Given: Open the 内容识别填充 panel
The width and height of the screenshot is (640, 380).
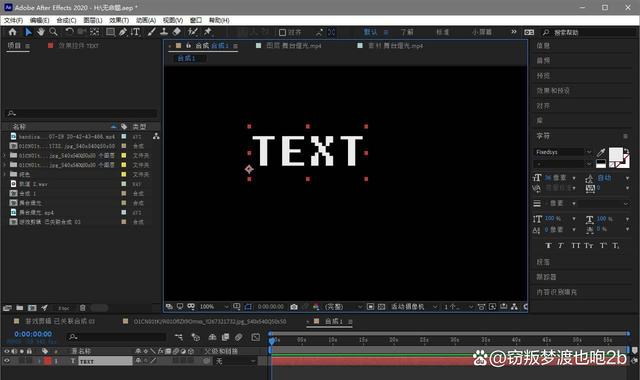Looking at the screenshot, I should [x=556, y=292].
